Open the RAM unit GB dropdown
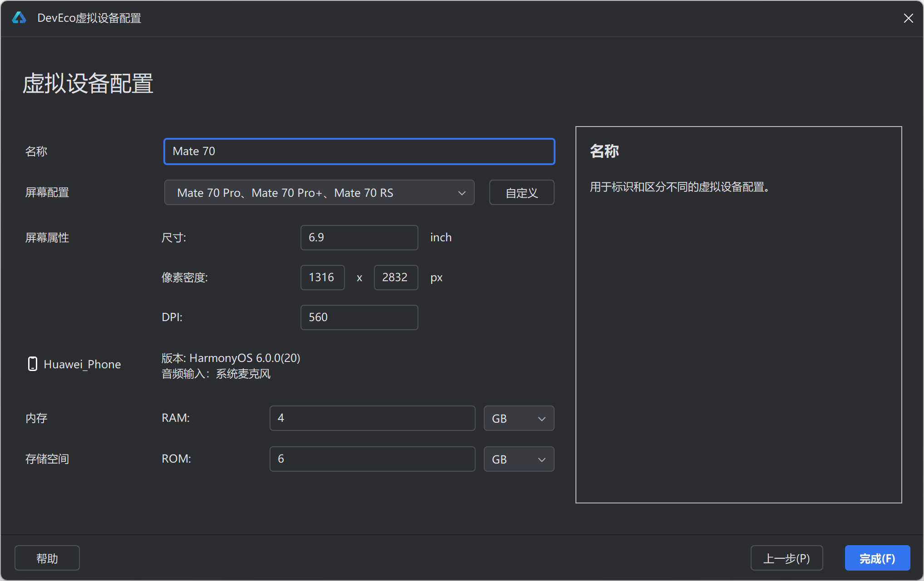Image resolution: width=924 pixels, height=581 pixels. (518, 418)
